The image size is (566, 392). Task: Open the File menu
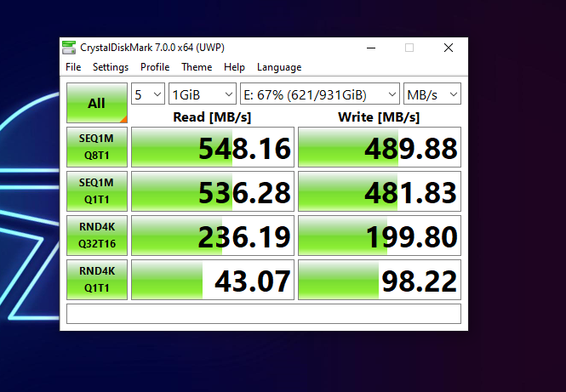[x=73, y=67]
